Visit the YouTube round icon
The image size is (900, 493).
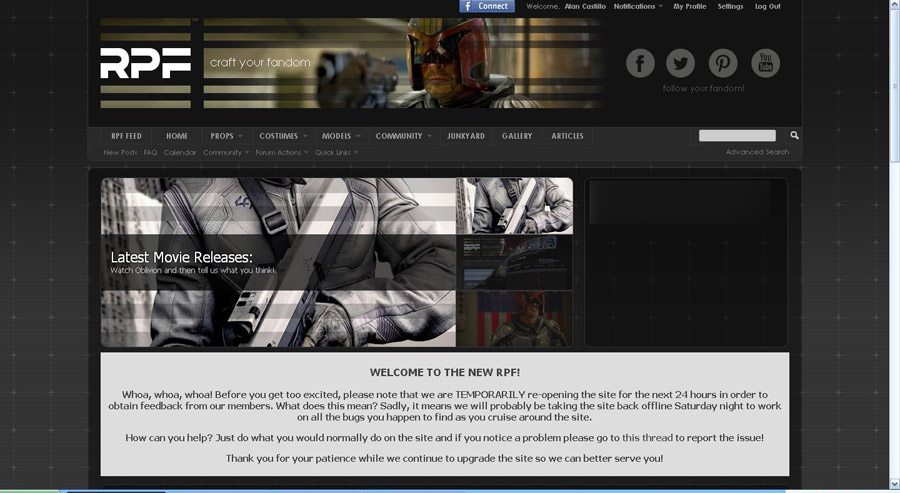point(766,63)
